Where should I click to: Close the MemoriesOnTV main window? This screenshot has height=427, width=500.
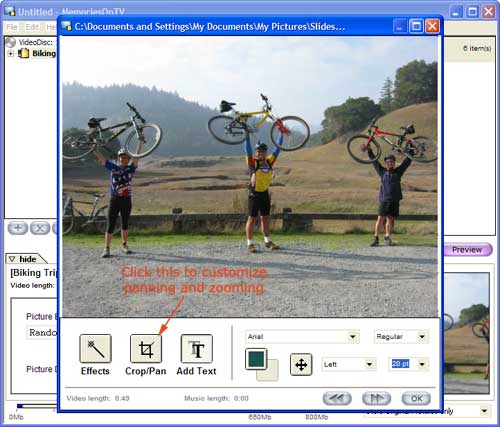click(x=489, y=12)
